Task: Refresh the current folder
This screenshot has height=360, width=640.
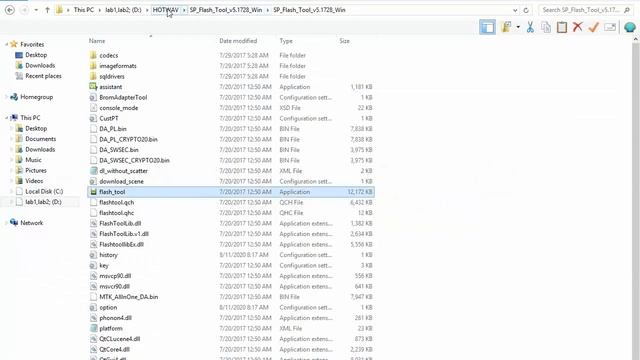Action: click(526, 10)
